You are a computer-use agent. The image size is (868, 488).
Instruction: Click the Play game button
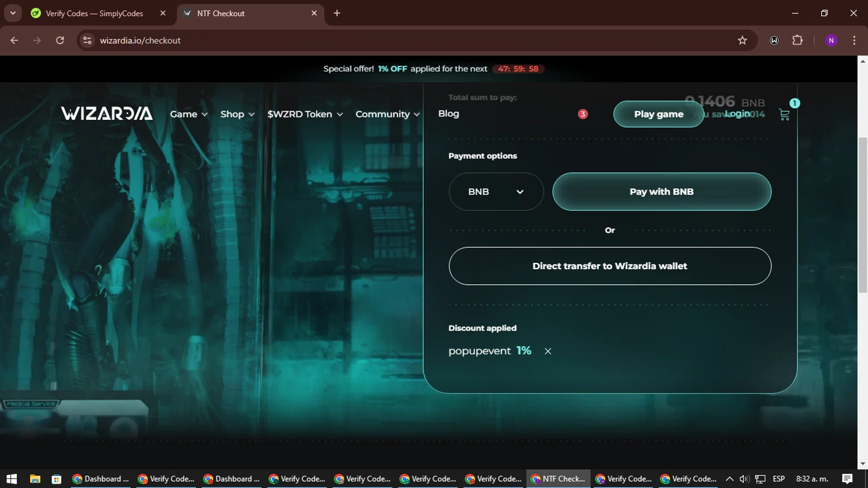[659, 114]
